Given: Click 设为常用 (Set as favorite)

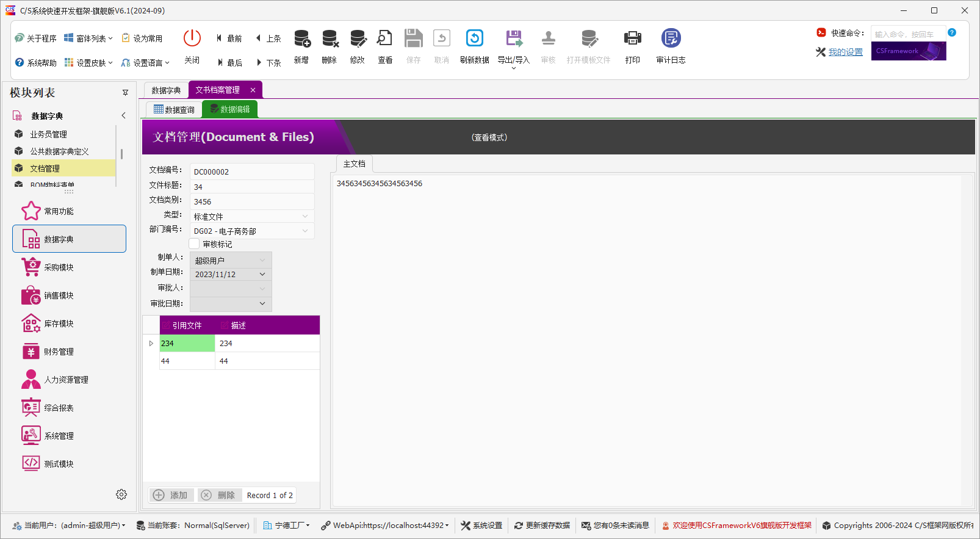Looking at the screenshot, I should (x=142, y=38).
